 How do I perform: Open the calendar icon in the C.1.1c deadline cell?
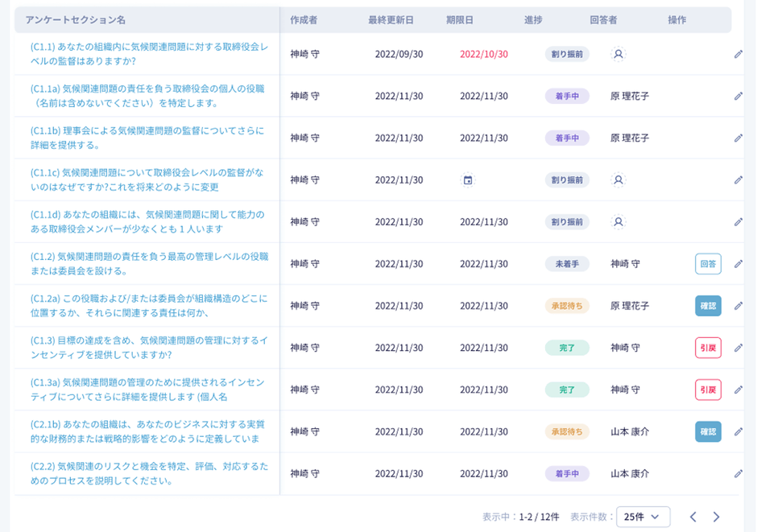click(470, 180)
